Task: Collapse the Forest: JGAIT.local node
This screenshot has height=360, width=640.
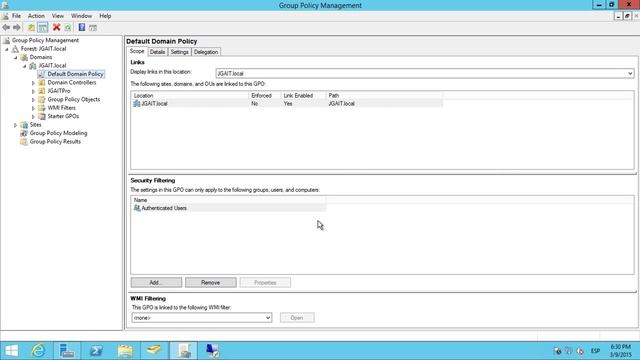Action: (7, 49)
